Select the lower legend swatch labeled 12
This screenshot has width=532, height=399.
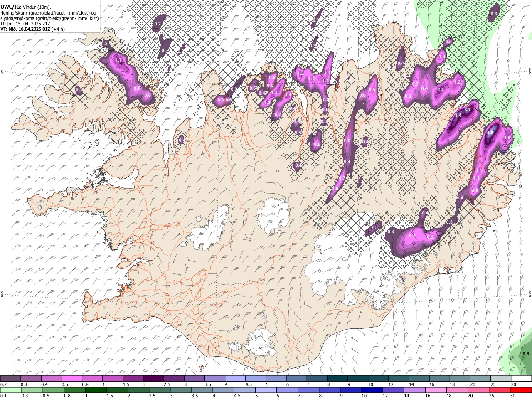[x=393, y=390]
